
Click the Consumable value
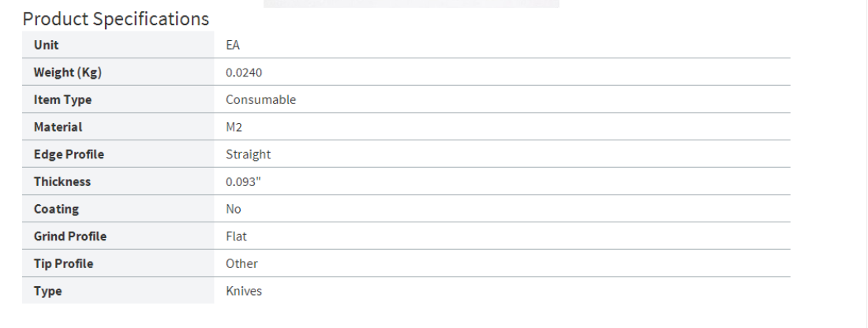pos(260,100)
